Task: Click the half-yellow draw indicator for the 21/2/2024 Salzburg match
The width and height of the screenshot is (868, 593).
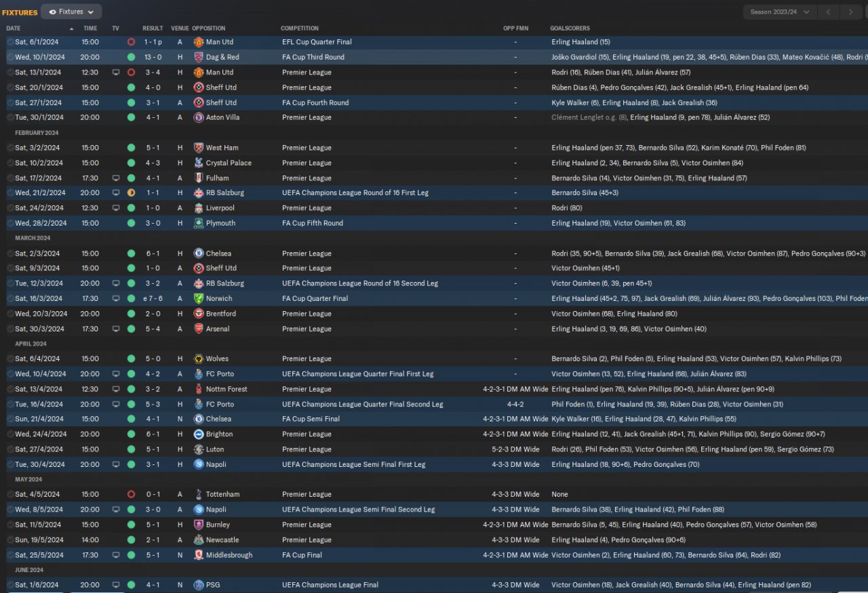Action: pos(131,193)
